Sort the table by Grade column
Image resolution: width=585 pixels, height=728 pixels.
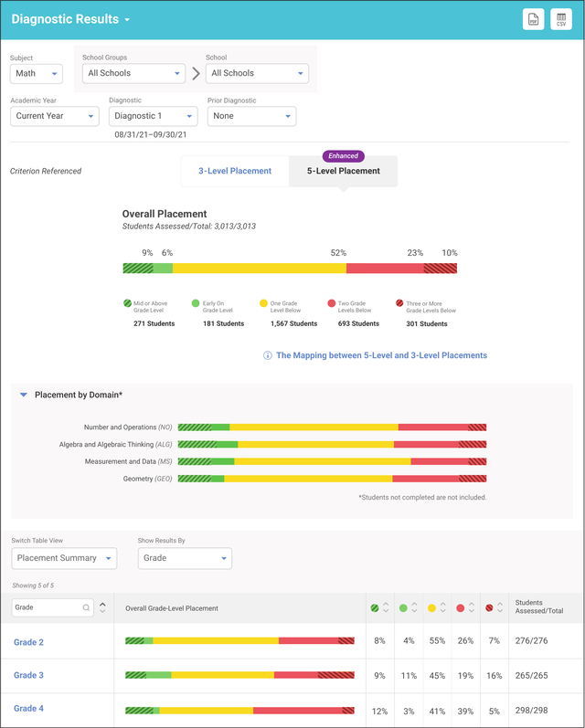click(x=102, y=607)
